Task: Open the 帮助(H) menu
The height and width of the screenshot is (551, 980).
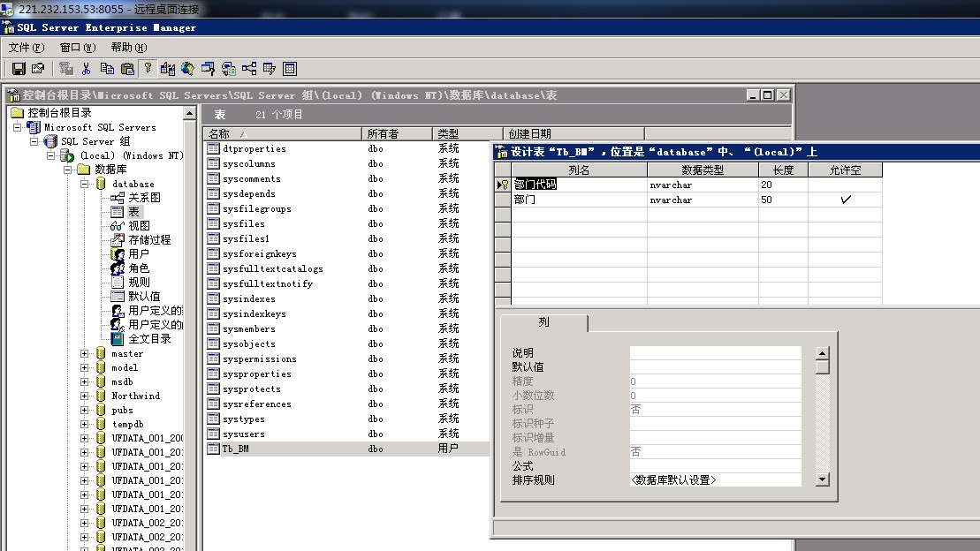Action: [129, 48]
